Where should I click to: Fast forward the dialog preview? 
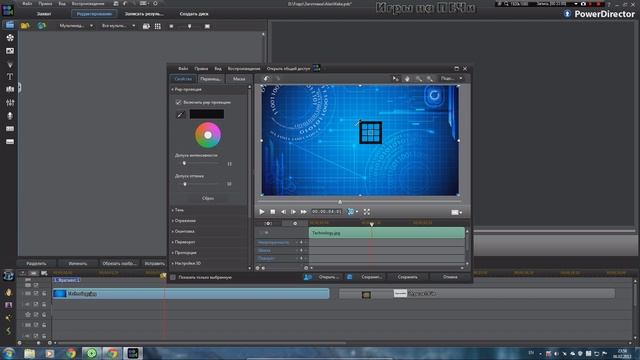303,211
